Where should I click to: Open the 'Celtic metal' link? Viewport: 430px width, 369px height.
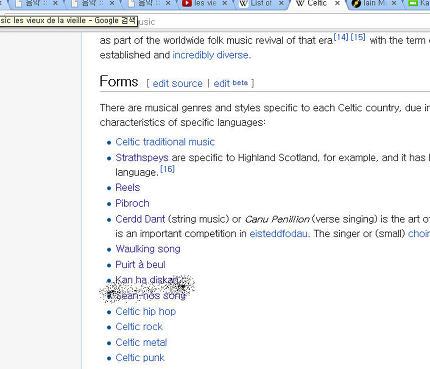141,342
